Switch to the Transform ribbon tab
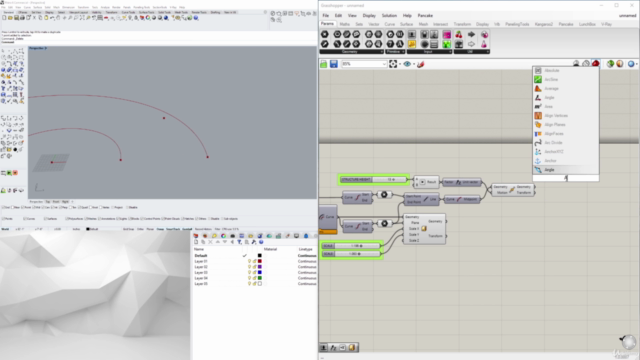Image resolution: width=640 pixels, height=360 pixels. pyautogui.click(x=462, y=24)
